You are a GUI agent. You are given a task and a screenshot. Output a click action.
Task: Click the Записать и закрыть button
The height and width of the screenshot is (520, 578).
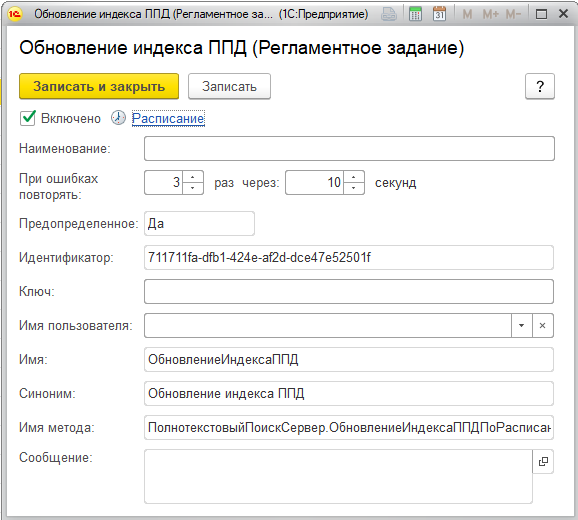99,86
